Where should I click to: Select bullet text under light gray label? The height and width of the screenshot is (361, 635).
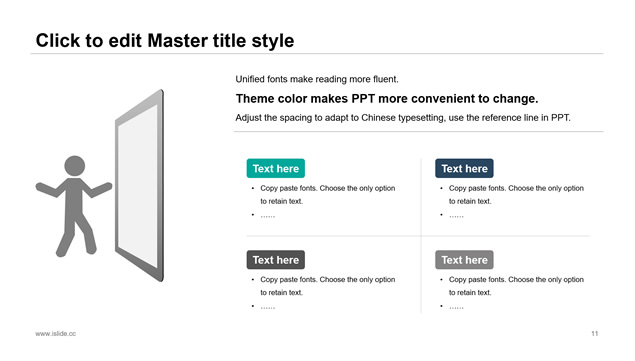click(x=516, y=286)
